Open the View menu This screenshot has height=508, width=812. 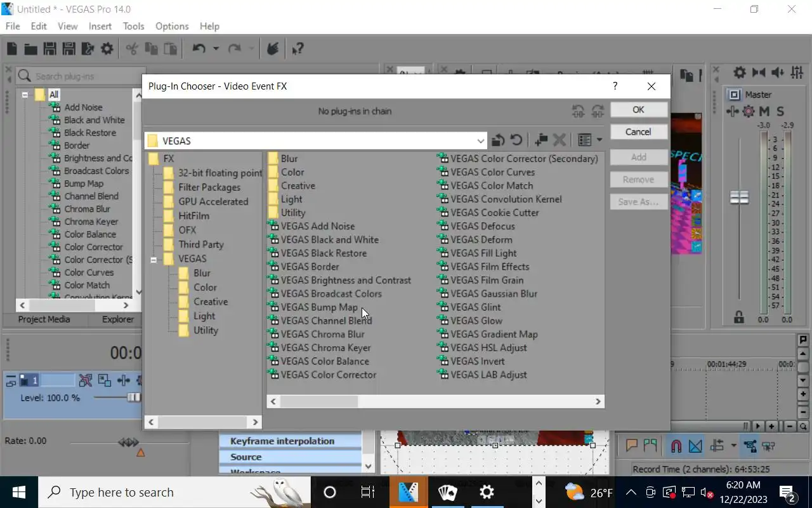[x=68, y=26]
